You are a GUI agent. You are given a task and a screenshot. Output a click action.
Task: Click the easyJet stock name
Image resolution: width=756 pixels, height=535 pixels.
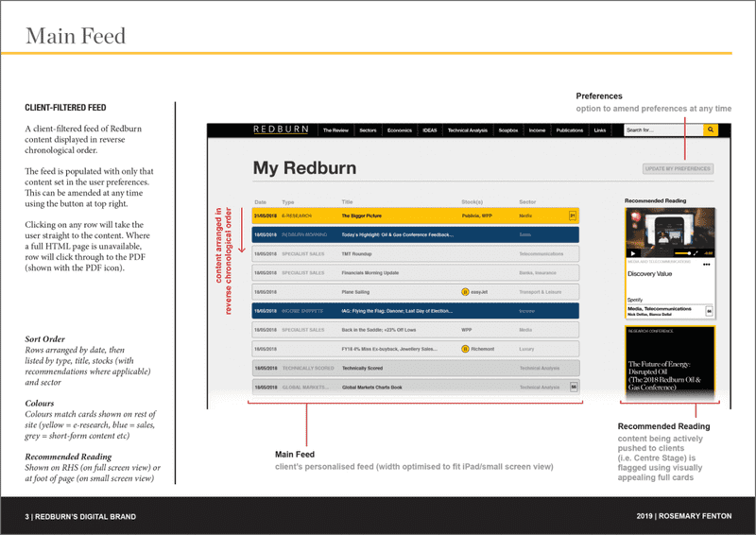click(479, 292)
